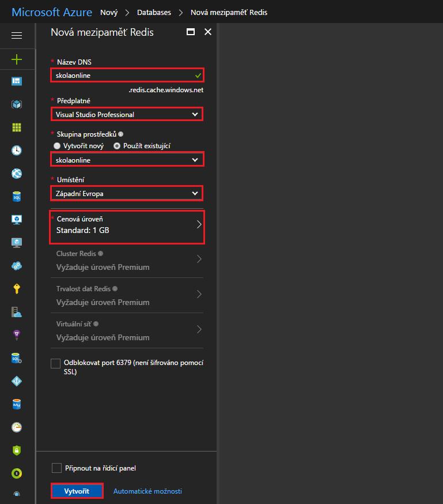Open Azure Active Directory diamond icon
The image size is (443, 504).
coord(17,381)
